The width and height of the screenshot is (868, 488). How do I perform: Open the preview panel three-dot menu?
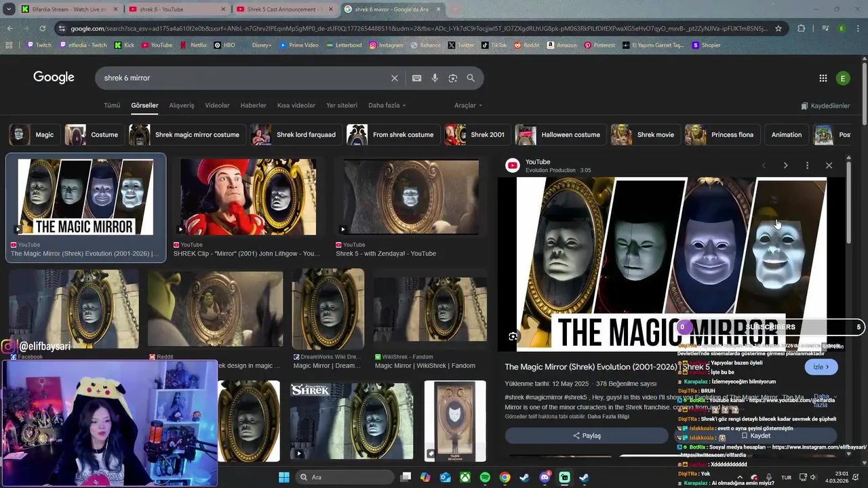[807, 165]
